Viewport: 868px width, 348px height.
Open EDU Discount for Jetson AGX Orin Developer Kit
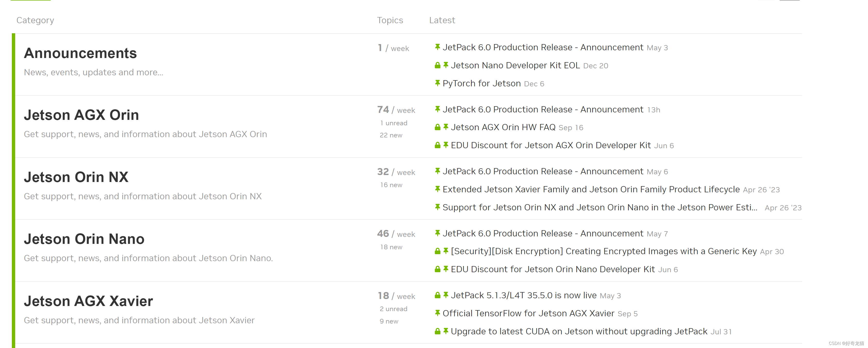(x=551, y=145)
